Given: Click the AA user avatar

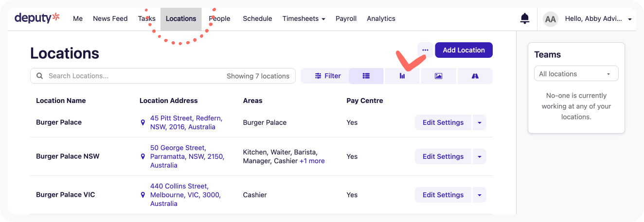Looking at the screenshot, I should [551, 19].
